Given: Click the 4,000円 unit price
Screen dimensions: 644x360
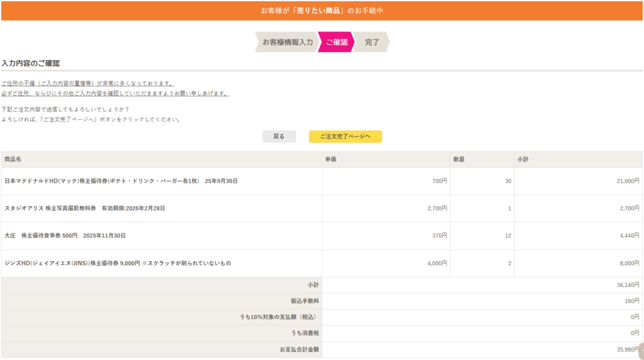Looking at the screenshot, I should coord(437,263).
